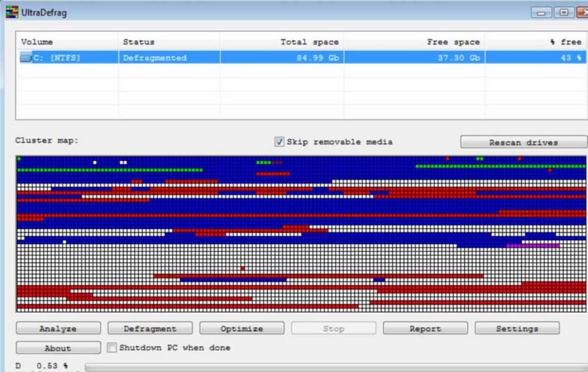The image size is (588, 372).
Task: Click the 84.99 Gb total space value
Action: [x=318, y=57]
